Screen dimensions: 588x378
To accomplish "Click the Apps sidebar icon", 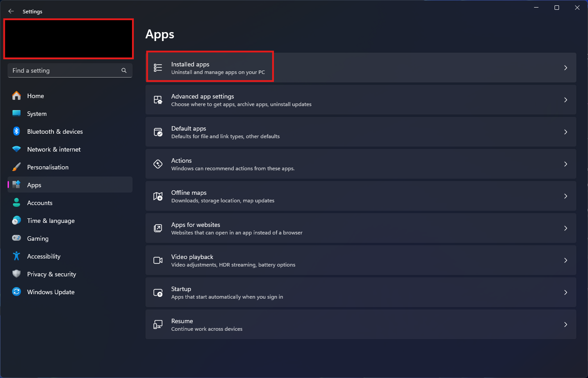I will pyautogui.click(x=17, y=185).
